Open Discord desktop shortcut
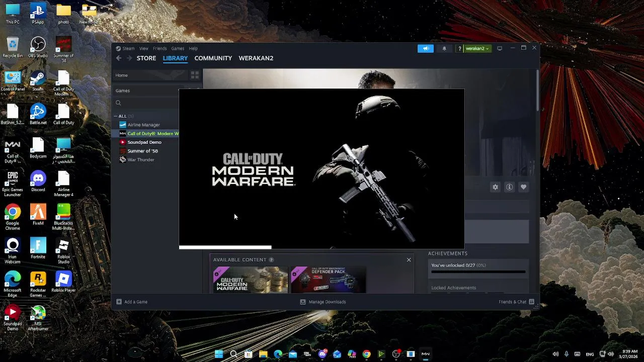 (38, 182)
